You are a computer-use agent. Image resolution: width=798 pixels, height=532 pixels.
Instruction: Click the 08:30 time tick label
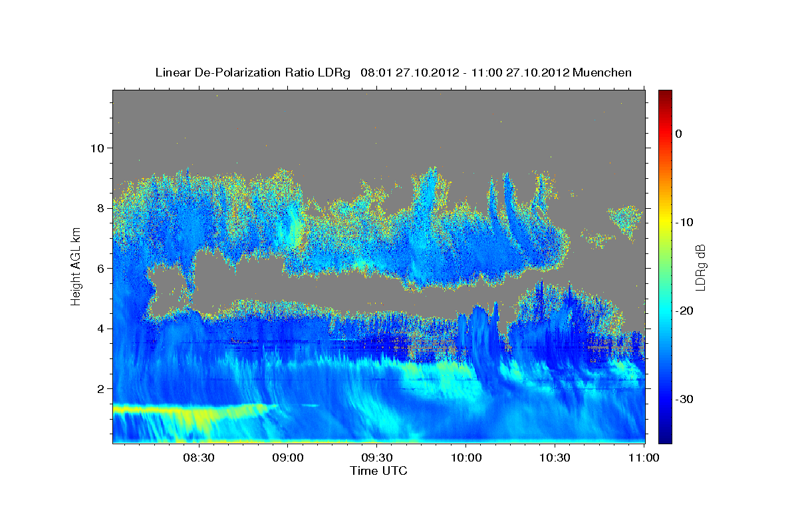pyautogui.click(x=199, y=458)
